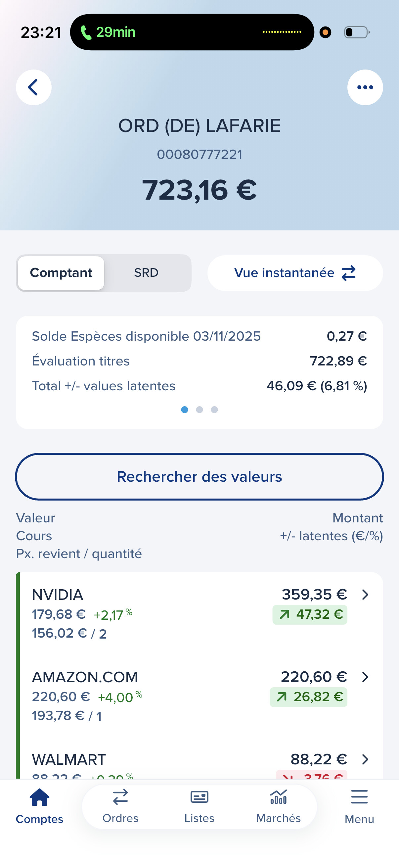The width and height of the screenshot is (399, 868).
Task: Tap the green phone call indicator
Action: [x=86, y=33]
